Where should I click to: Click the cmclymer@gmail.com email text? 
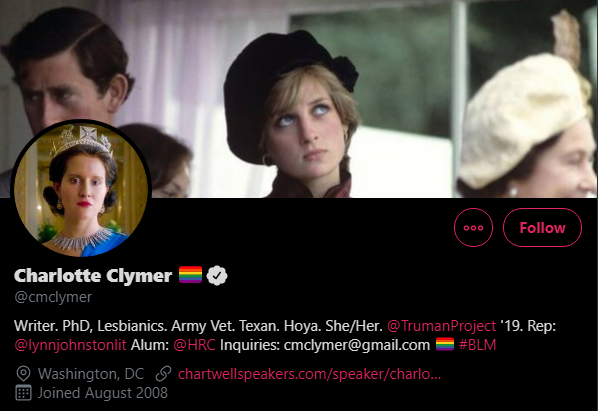(x=357, y=345)
